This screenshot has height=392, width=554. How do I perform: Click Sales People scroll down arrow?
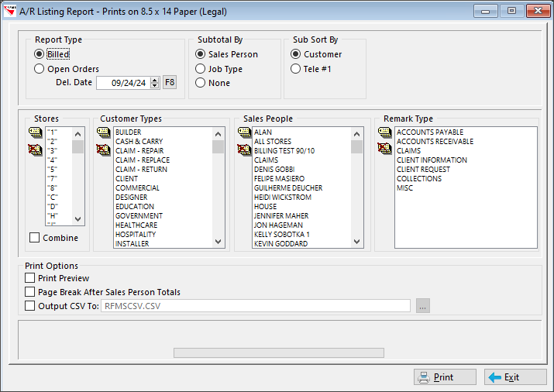click(356, 242)
